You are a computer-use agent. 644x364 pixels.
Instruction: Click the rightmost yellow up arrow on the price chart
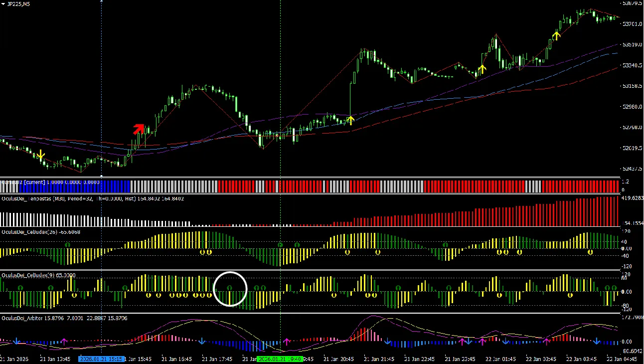click(556, 34)
